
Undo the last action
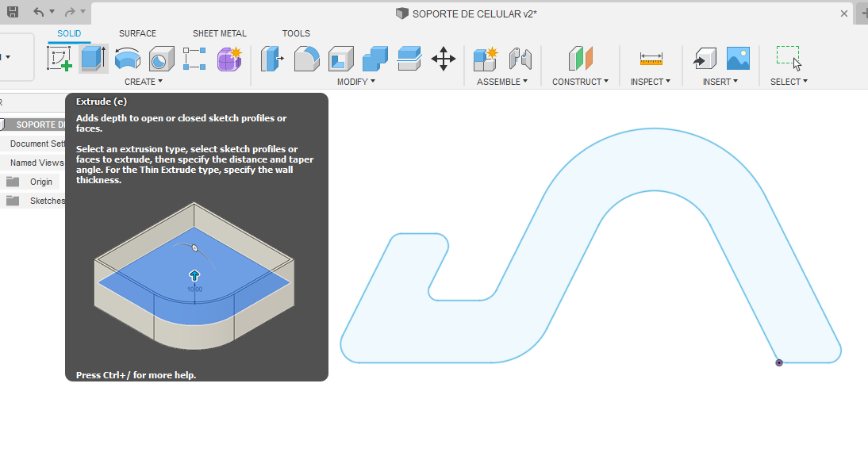point(38,12)
